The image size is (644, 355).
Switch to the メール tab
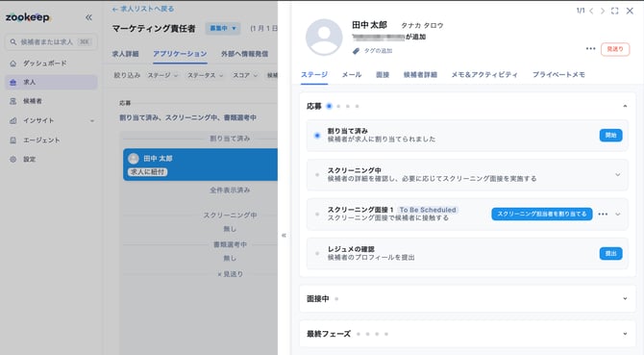(x=352, y=75)
